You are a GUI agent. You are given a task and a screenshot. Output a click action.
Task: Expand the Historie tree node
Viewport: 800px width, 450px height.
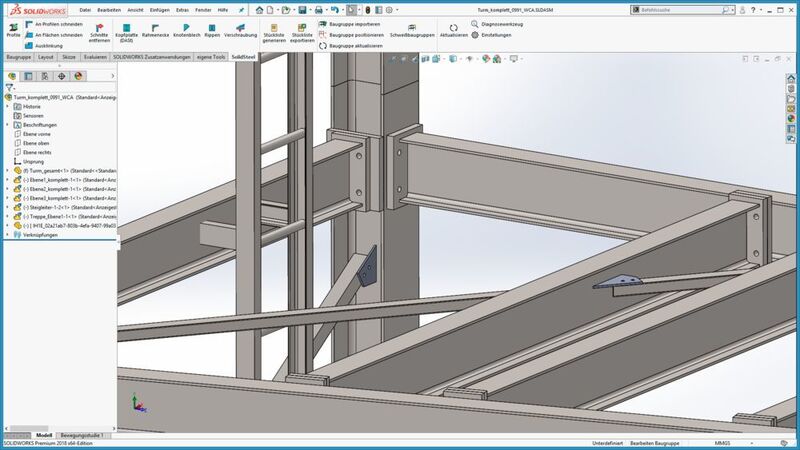tap(8, 107)
